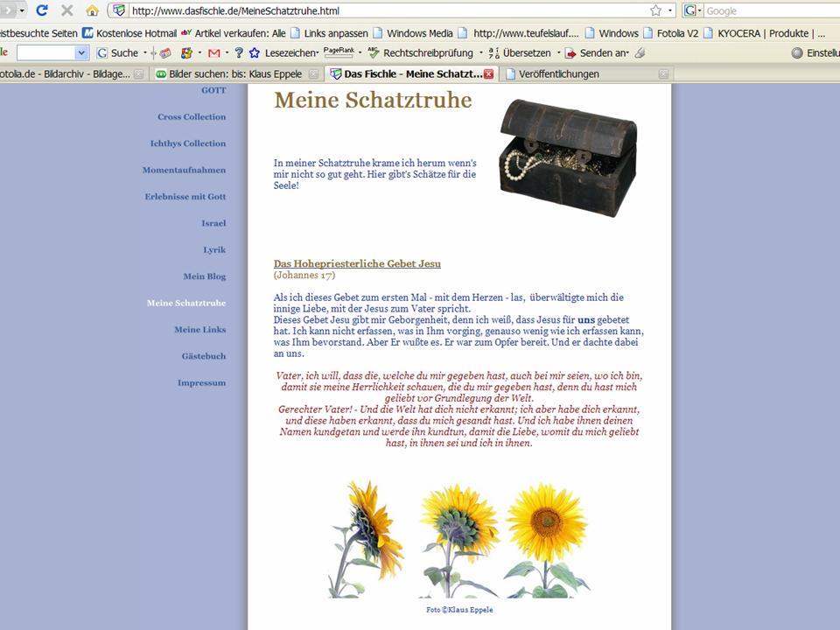Open the Gästebuch sidebar link
This screenshot has width=840, height=630.
(203, 356)
